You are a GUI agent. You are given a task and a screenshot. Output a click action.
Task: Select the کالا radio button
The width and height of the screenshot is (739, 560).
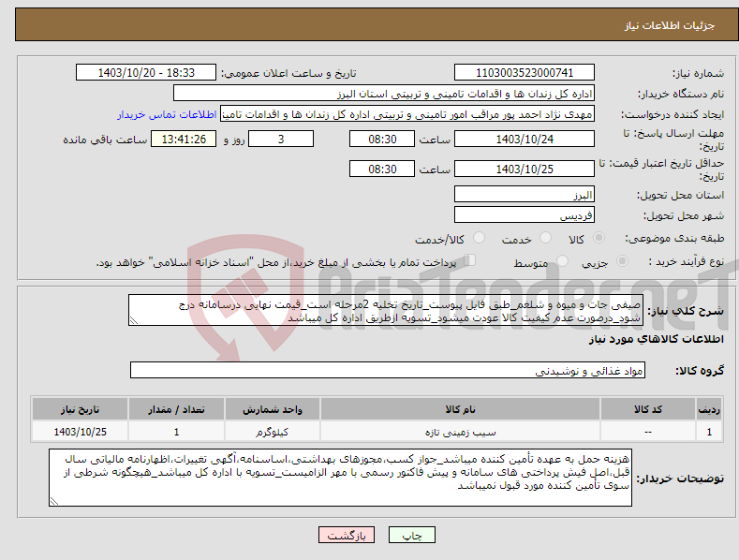click(599, 238)
